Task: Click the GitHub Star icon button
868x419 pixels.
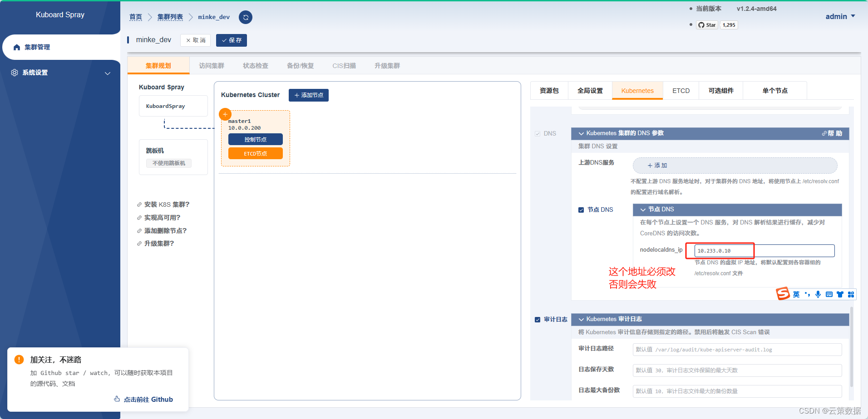Action: point(707,25)
